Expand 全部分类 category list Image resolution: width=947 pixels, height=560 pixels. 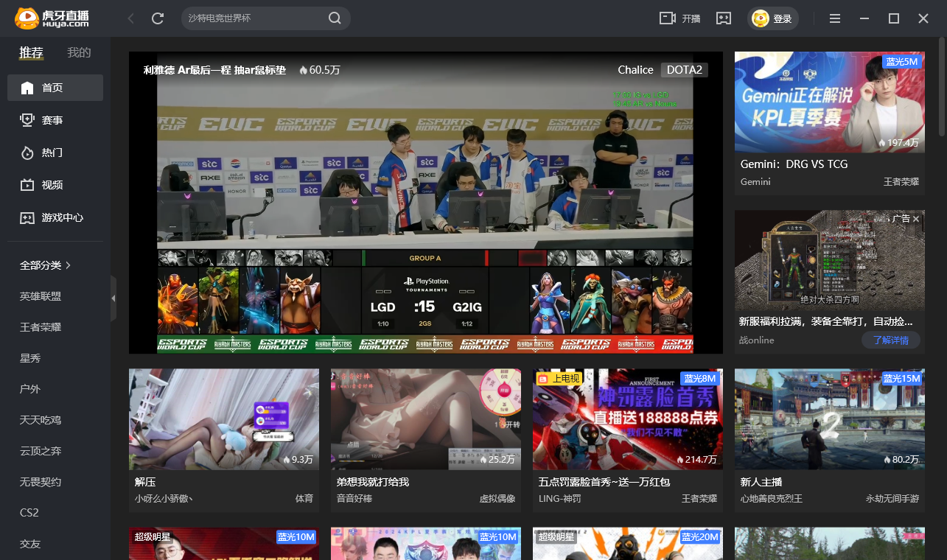tap(46, 265)
